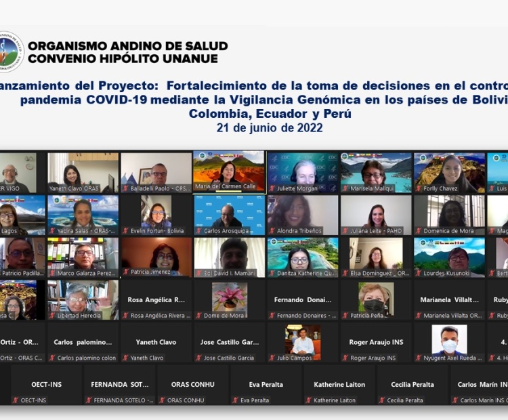Select Patricia Jimenez video thumbnail
This screenshot has height=420, width=508.
156,256
